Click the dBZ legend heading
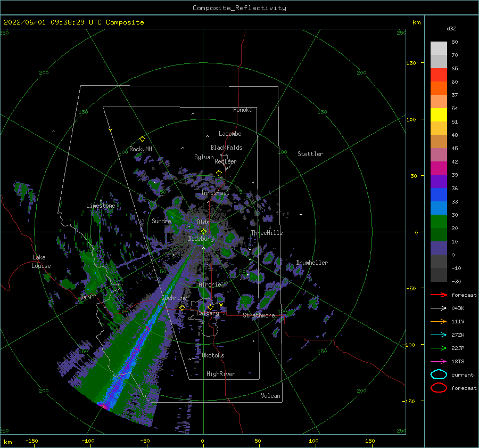This screenshot has height=448, width=479. pyautogui.click(x=451, y=28)
